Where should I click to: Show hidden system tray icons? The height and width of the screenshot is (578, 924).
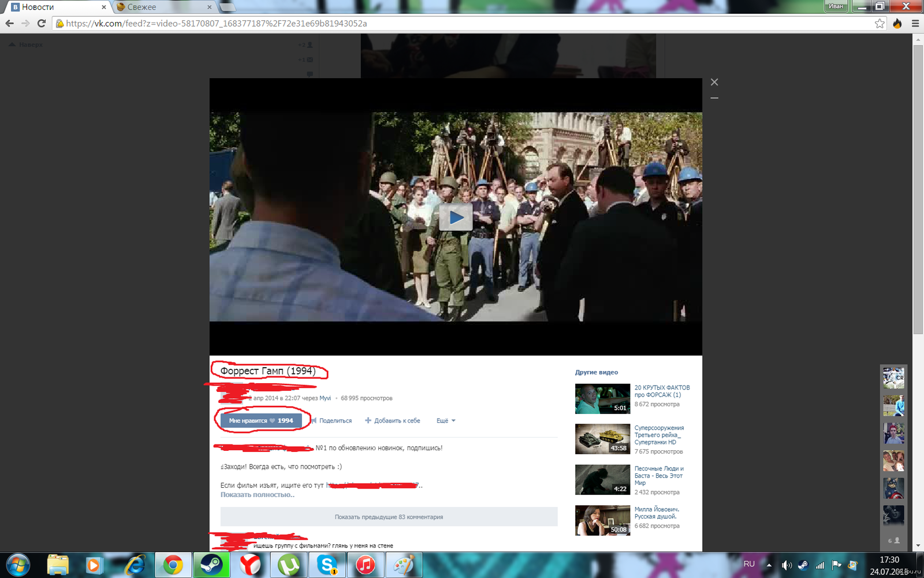tap(769, 565)
